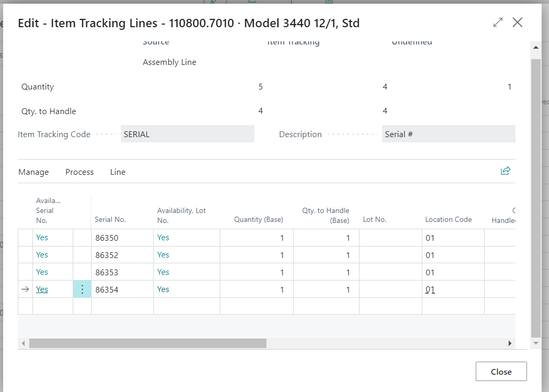
Task: Open the Process menu
Action: tap(80, 172)
